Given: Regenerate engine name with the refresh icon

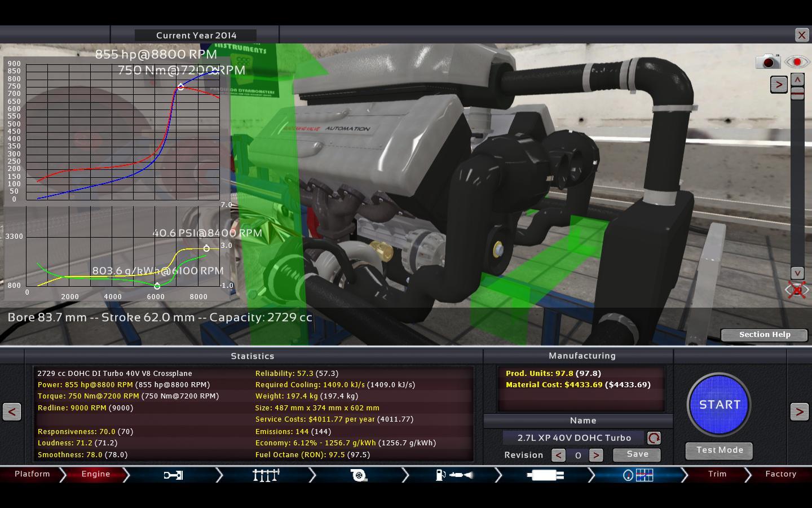Looking at the screenshot, I should pyautogui.click(x=654, y=438).
